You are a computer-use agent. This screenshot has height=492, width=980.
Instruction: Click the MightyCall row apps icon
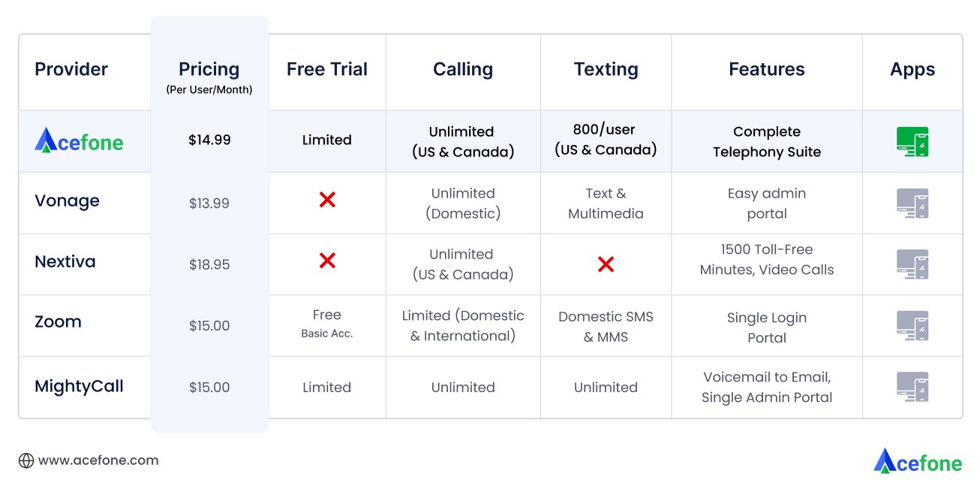(x=912, y=387)
